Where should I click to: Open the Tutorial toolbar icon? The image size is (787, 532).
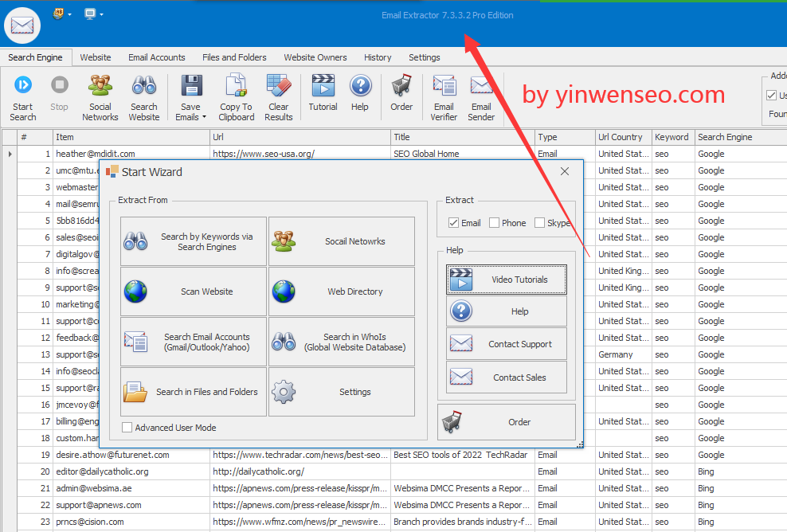323,85
